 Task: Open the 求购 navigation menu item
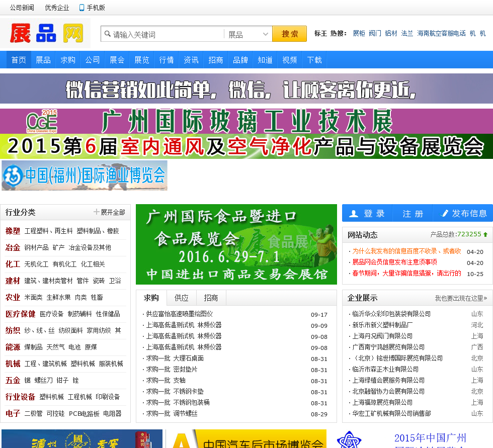pyautogui.click(x=68, y=60)
